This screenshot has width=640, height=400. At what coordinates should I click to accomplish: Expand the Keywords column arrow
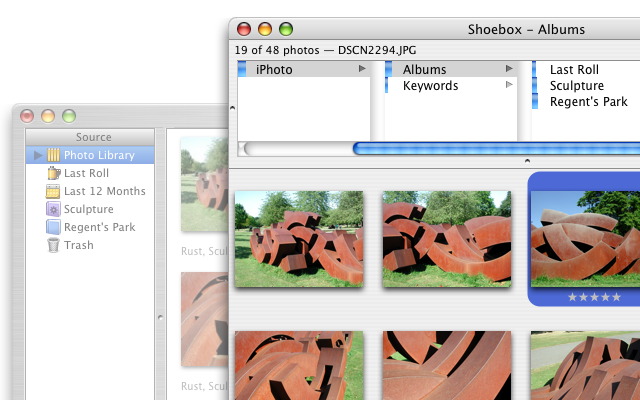509,84
